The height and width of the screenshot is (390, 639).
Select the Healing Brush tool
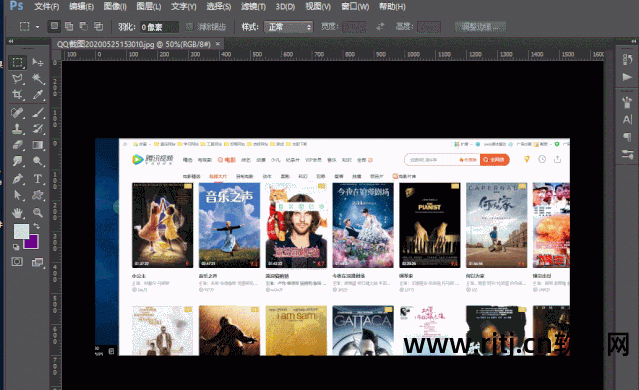click(x=17, y=112)
